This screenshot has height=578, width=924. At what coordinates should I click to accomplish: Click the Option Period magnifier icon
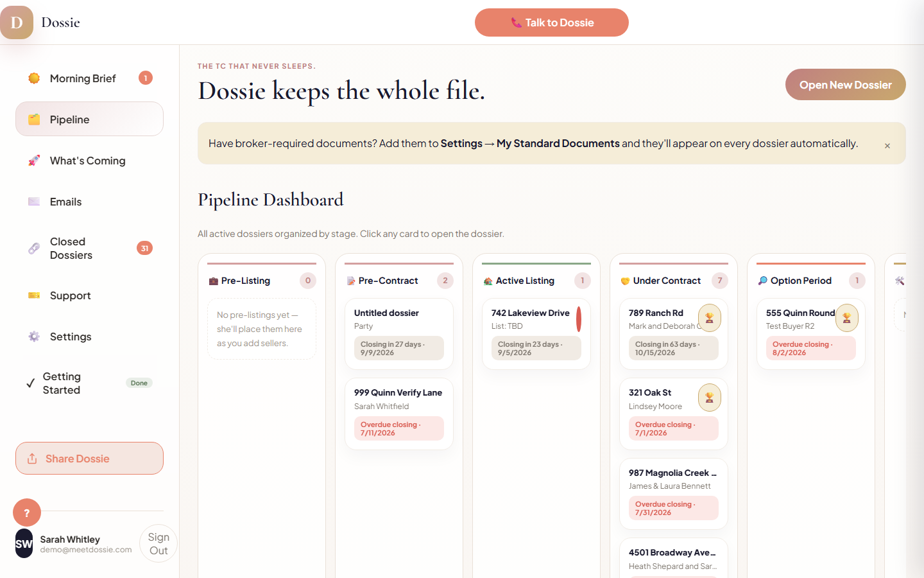[763, 281]
